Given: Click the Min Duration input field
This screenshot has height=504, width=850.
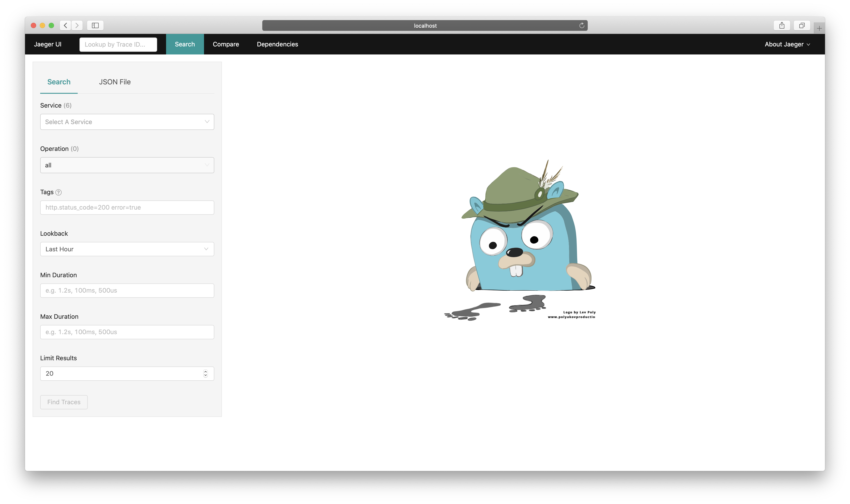Looking at the screenshot, I should [127, 291].
